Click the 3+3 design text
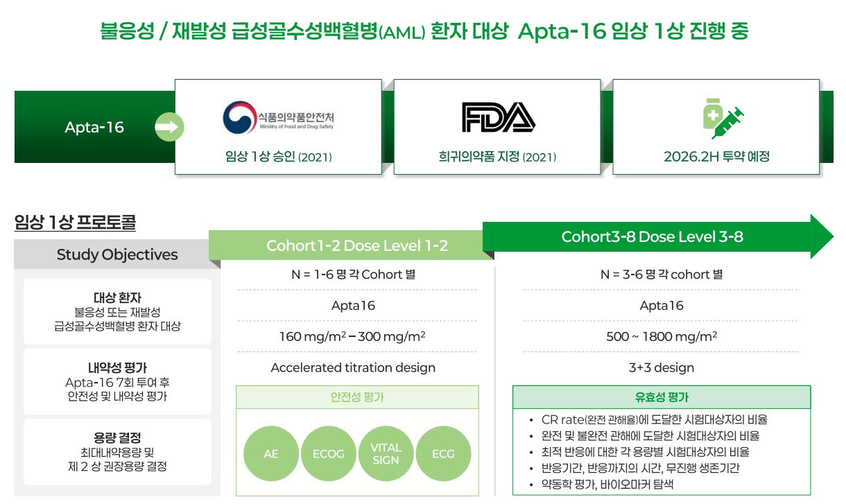The width and height of the screenshot is (846, 504). point(662,367)
